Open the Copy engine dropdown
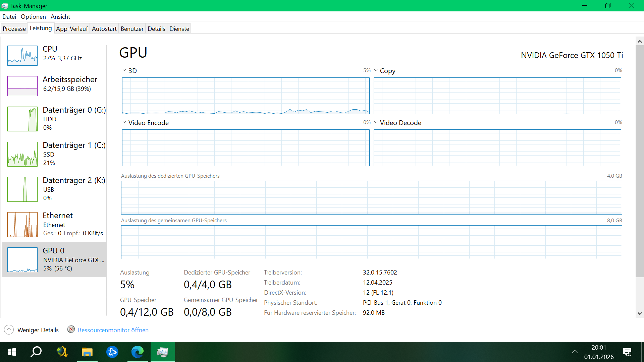644x362 pixels. [376, 70]
